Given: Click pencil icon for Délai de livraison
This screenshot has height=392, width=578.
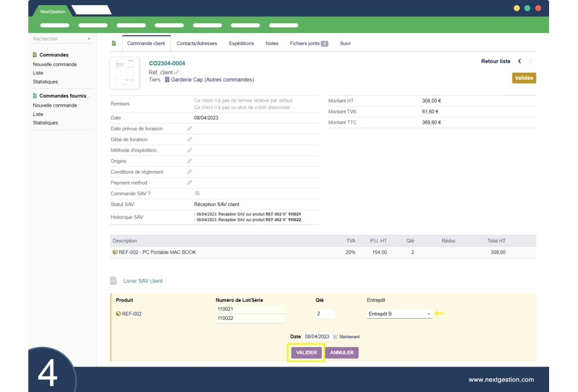Looking at the screenshot, I should (190, 140).
